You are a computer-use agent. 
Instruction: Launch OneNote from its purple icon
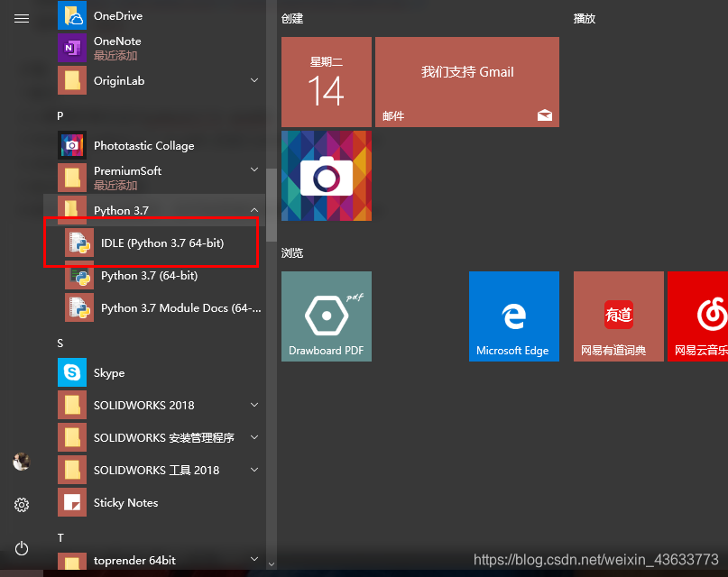point(72,48)
